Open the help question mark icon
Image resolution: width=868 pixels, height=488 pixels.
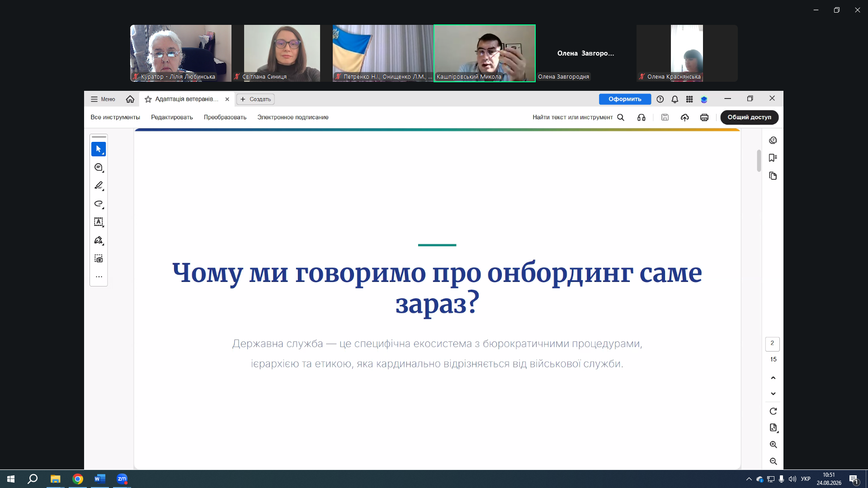tap(660, 99)
